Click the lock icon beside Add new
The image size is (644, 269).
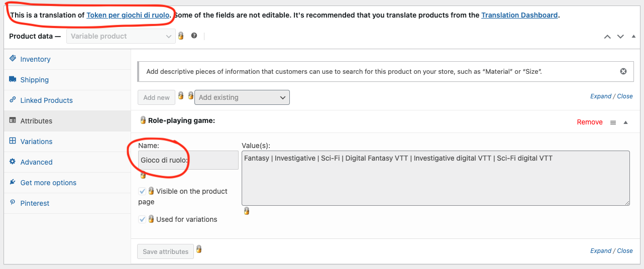tap(181, 95)
